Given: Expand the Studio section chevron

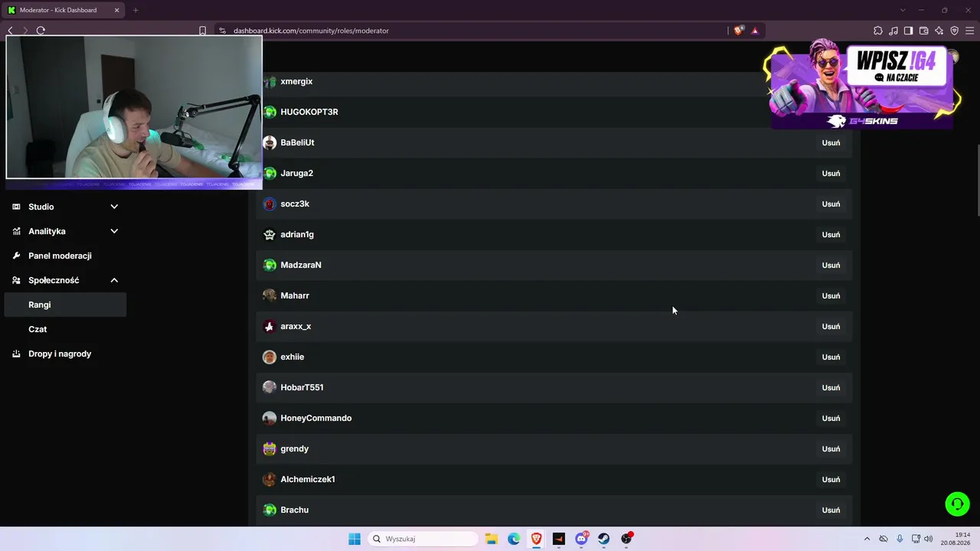Looking at the screenshot, I should 114,207.
